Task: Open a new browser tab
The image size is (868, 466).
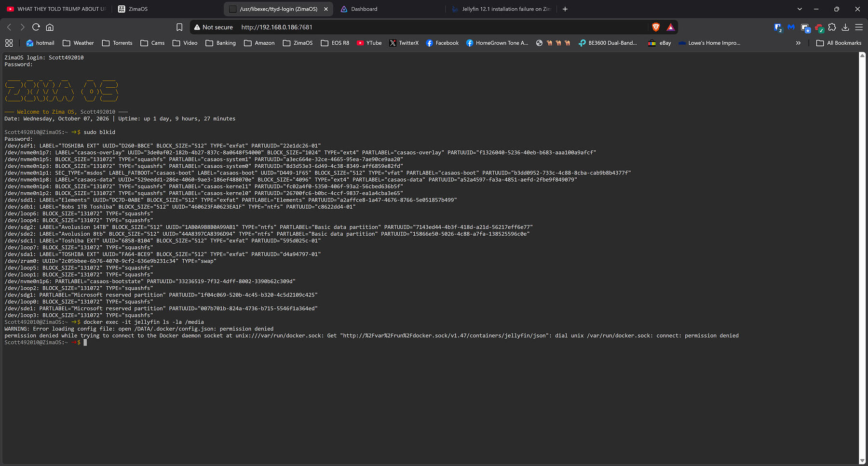Action: tap(565, 9)
